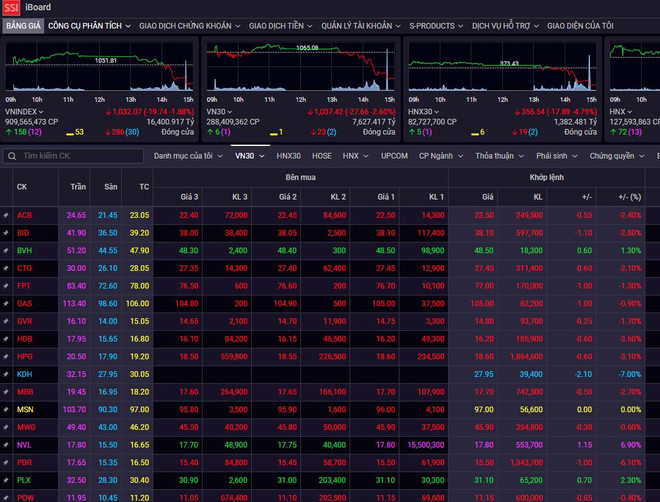
Task: Pin the NVL stock row
Action: pyautogui.click(x=6, y=445)
